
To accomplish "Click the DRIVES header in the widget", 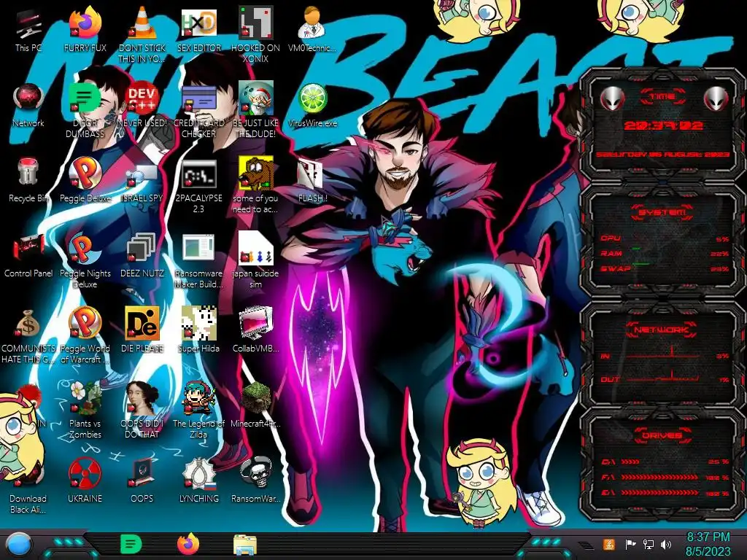I will pos(662,435).
